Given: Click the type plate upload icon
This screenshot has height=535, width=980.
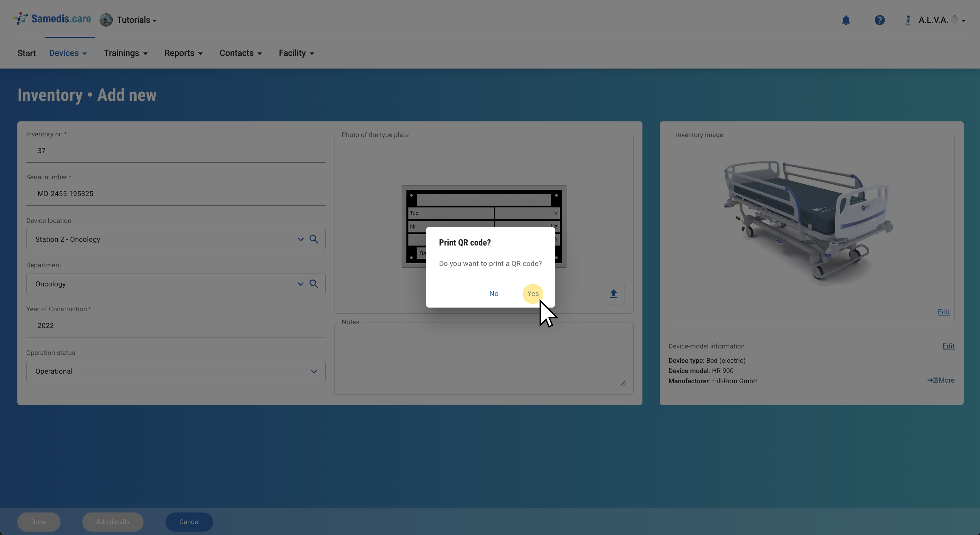Looking at the screenshot, I should coord(613,294).
